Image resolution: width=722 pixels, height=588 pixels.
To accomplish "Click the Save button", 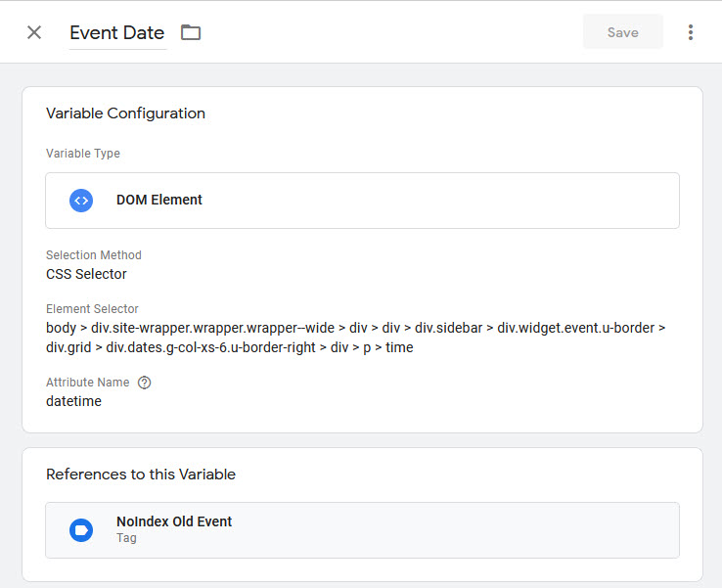I will pos(622,32).
